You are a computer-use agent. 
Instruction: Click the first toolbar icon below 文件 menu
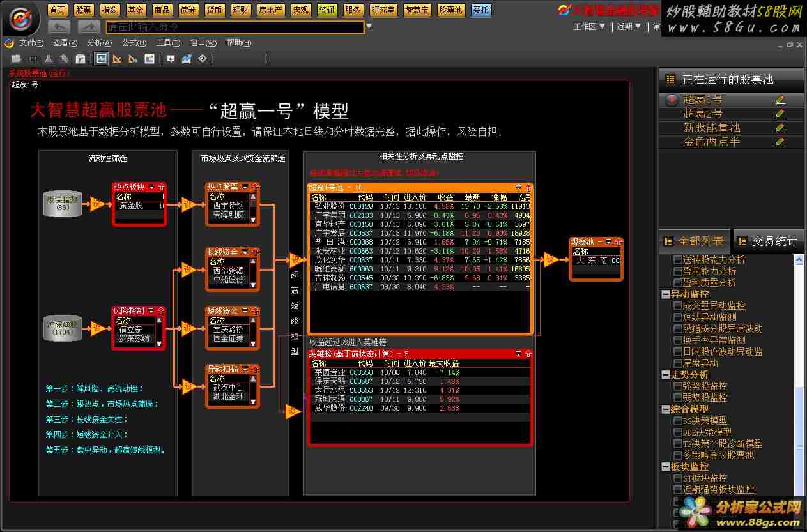16,59
